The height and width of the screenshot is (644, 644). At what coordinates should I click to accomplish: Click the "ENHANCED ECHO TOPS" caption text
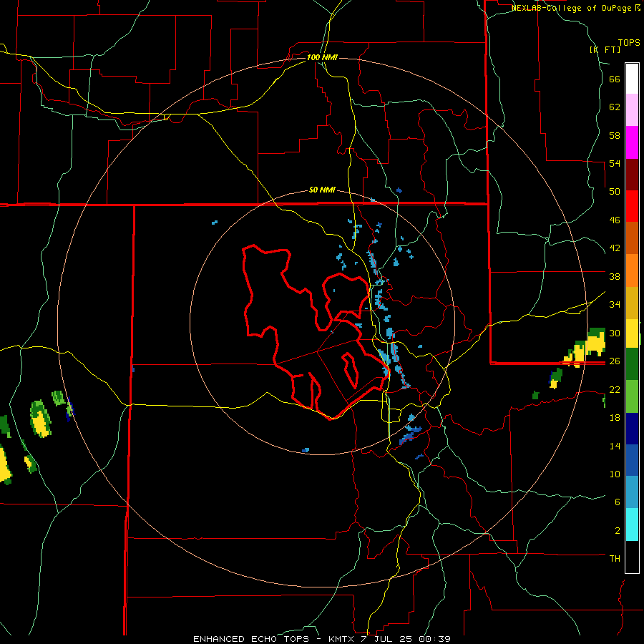[x=251, y=639]
